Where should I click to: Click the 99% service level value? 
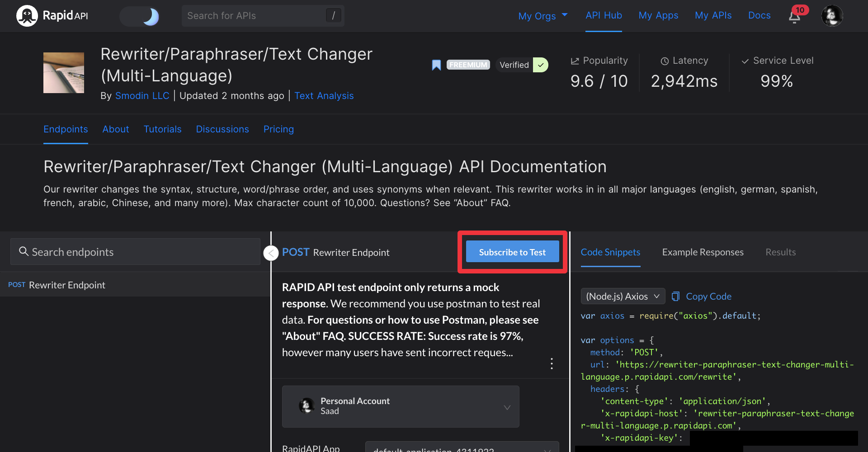[777, 81]
